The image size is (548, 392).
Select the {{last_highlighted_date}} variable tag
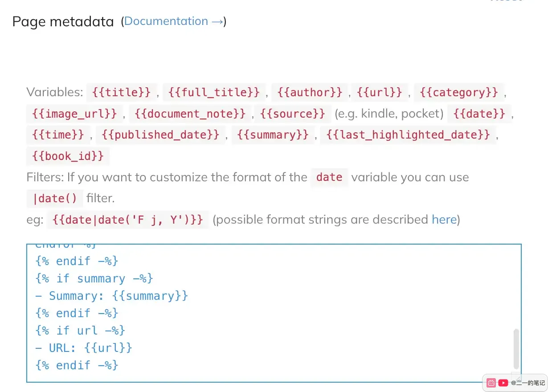(408, 135)
